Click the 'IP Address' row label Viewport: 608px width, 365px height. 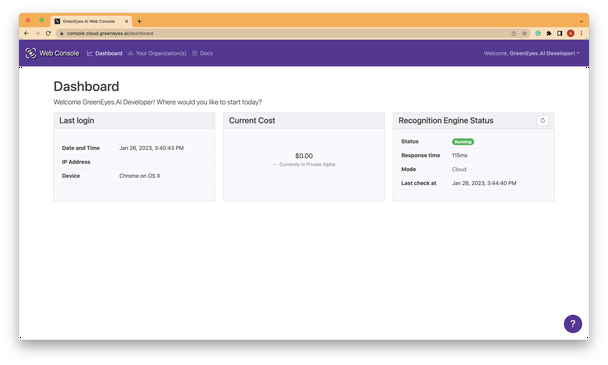point(76,162)
